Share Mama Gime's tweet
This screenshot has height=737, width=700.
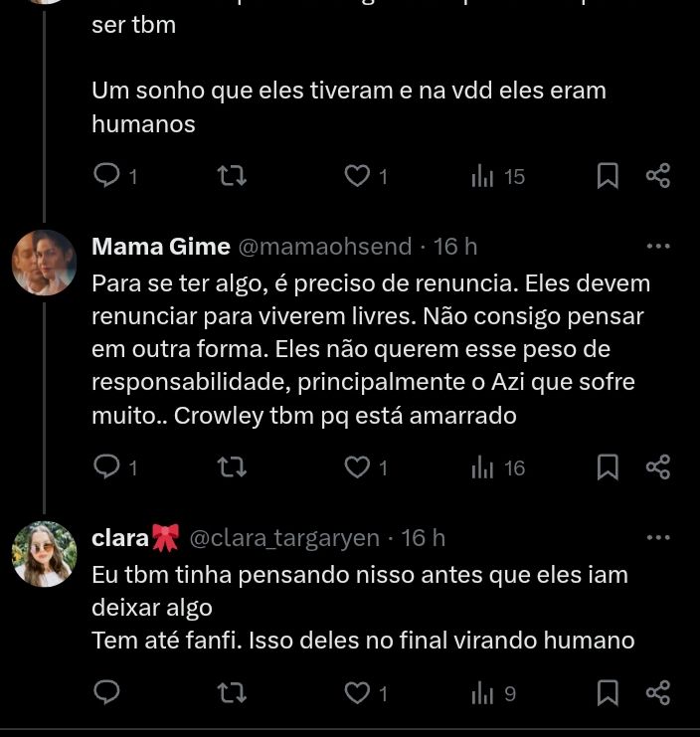pos(658,466)
